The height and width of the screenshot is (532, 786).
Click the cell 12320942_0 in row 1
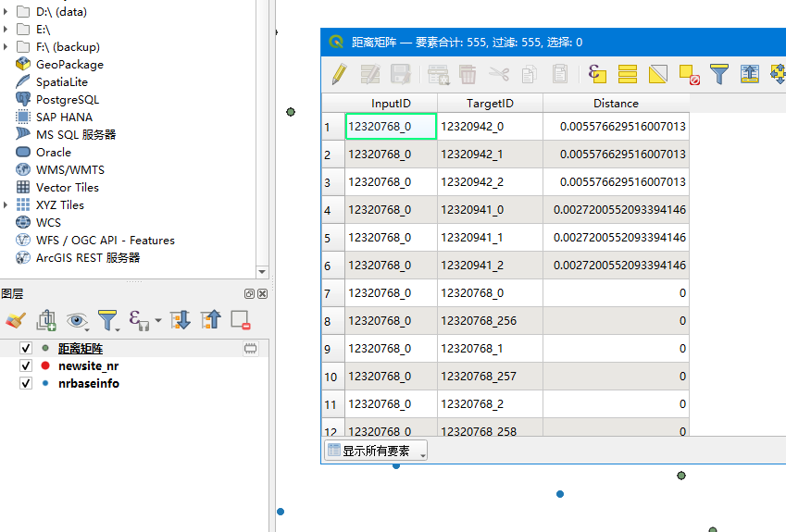[490, 126]
